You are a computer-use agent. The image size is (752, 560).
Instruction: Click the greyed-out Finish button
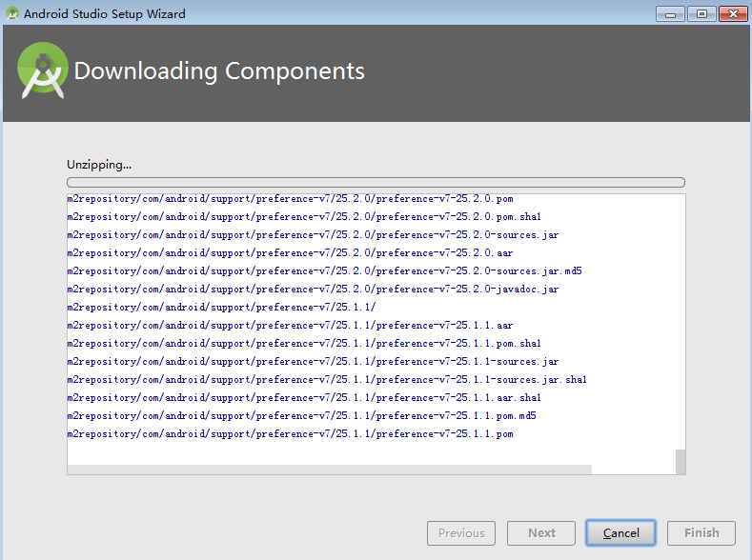pos(701,532)
